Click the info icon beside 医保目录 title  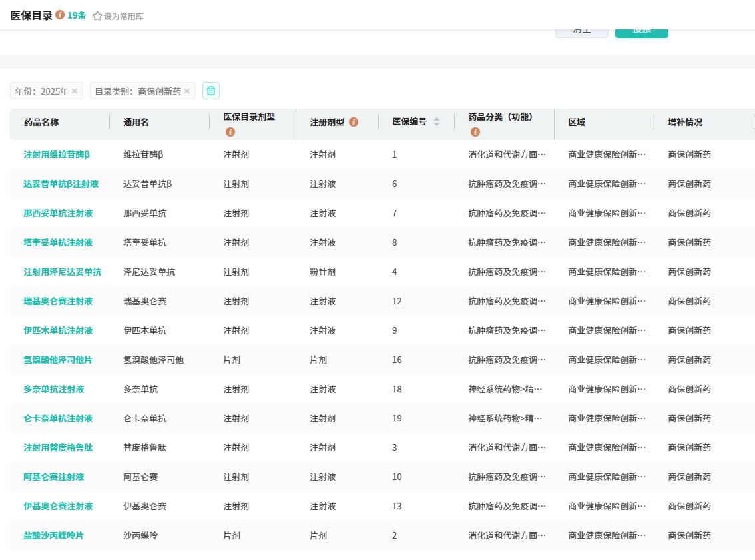tap(60, 15)
